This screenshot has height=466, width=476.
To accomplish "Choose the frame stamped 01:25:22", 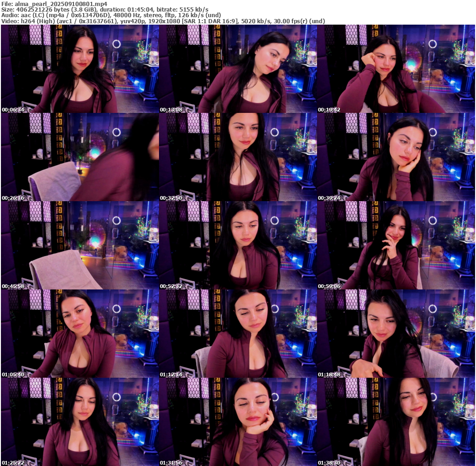I will (x=80, y=422).
